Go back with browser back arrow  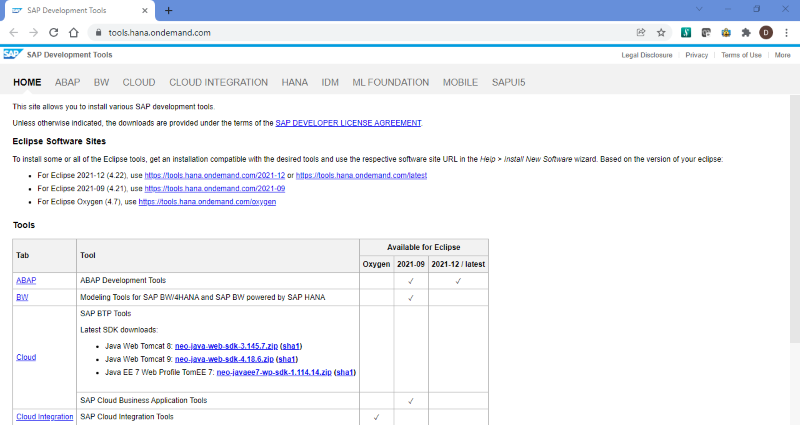[x=13, y=33]
